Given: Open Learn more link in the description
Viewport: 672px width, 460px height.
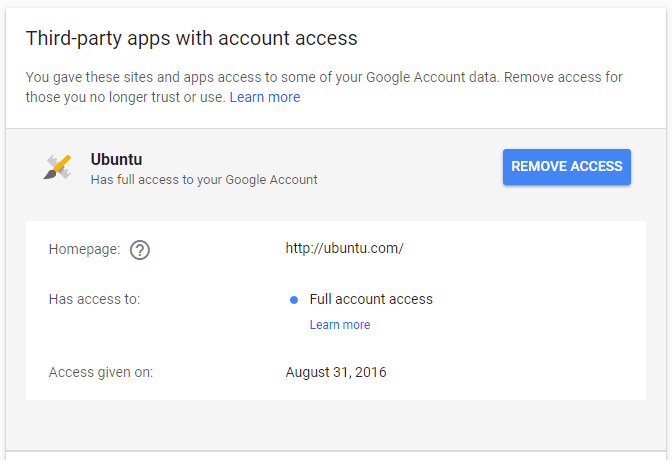Looking at the screenshot, I should [264, 97].
